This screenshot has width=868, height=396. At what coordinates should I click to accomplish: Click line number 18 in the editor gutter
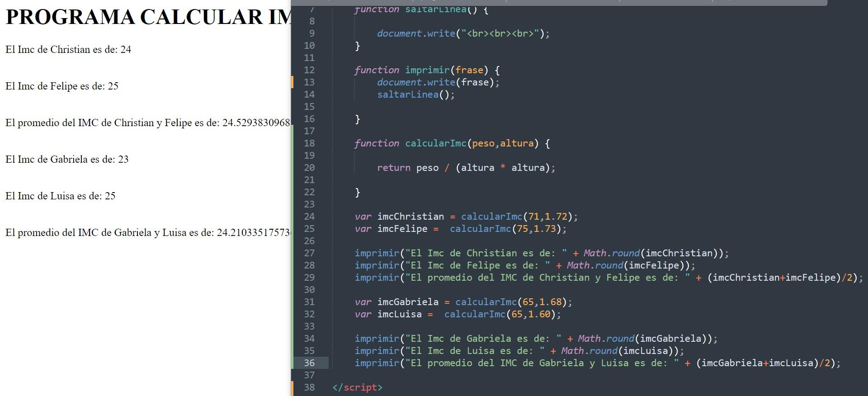tap(309, 143)
